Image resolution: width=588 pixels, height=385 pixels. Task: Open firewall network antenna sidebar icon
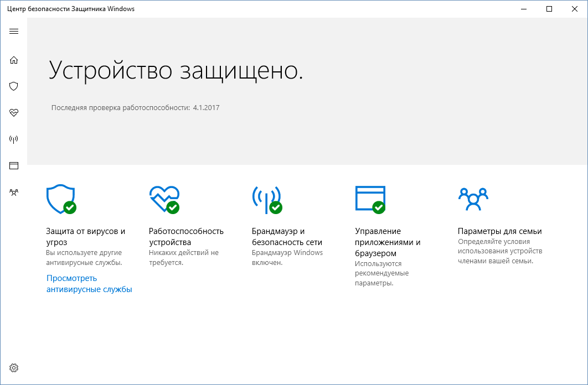(x=14, y=139)
